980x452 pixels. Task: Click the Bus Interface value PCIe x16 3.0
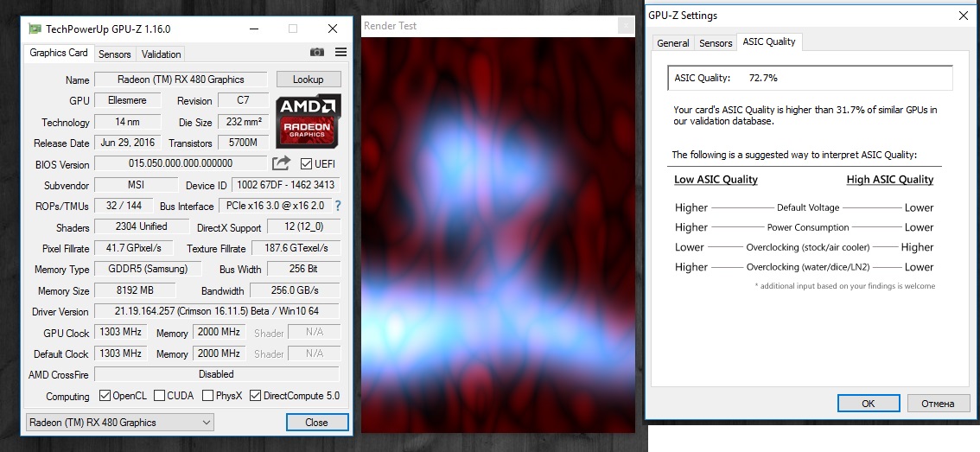click(274, 206)
